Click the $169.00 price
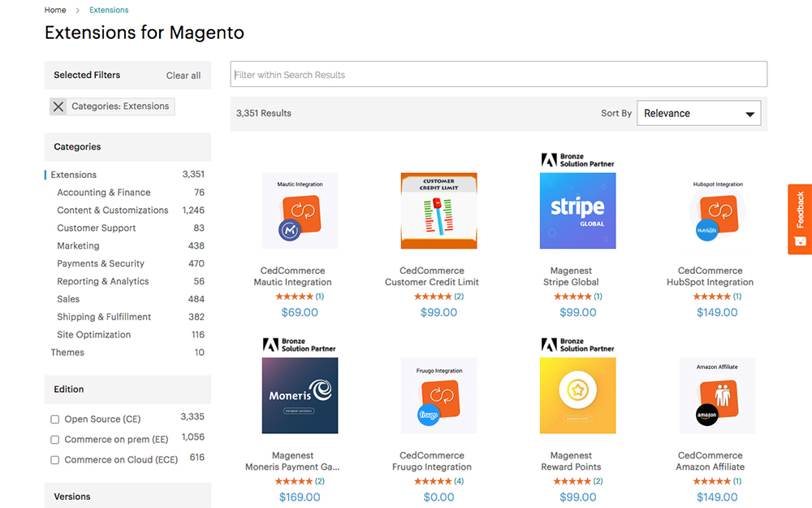This screenshot has height=508, width=812. coord(300,497)
